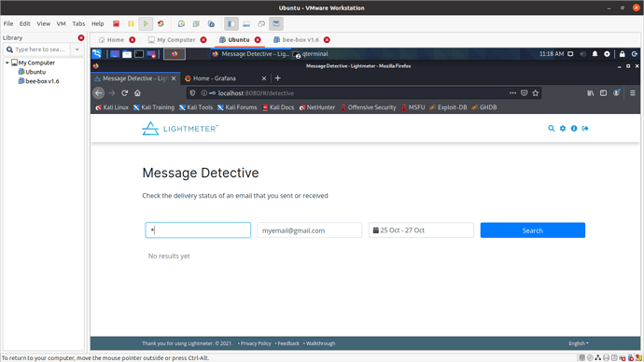The height and width of the screenshot is (362, 644).
Task: Open the Kali Tools bookmark
Action: pyautogui.click(x=196, y=107)
